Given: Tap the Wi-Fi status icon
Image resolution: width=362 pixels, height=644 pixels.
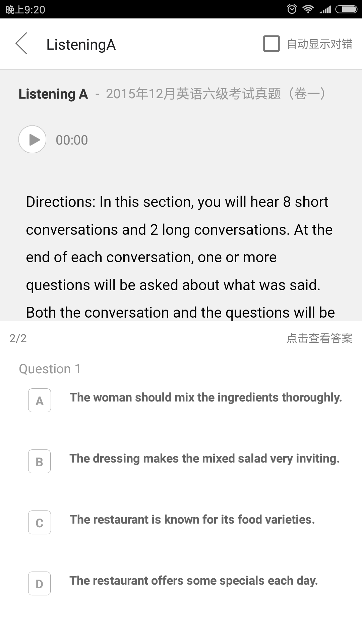Looking at the screenshot, I should point(308,9).
